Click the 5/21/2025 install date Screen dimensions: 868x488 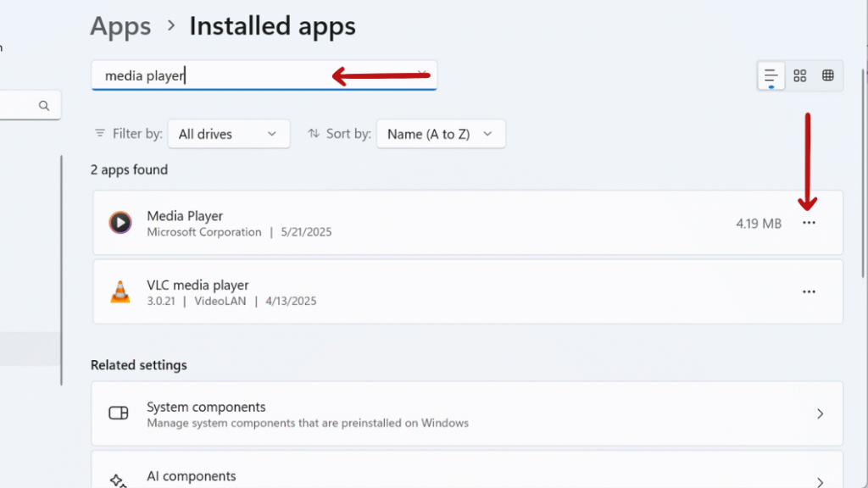(x=306, y=232)
